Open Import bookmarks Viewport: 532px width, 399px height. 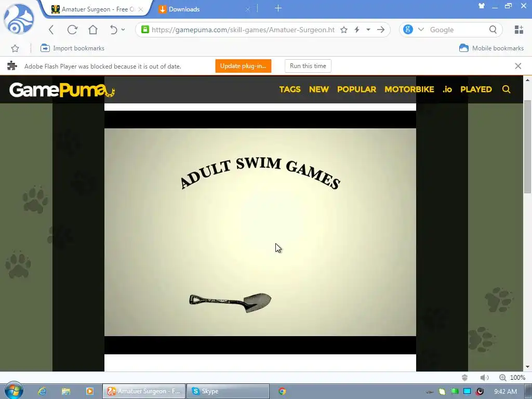(72, 48)
